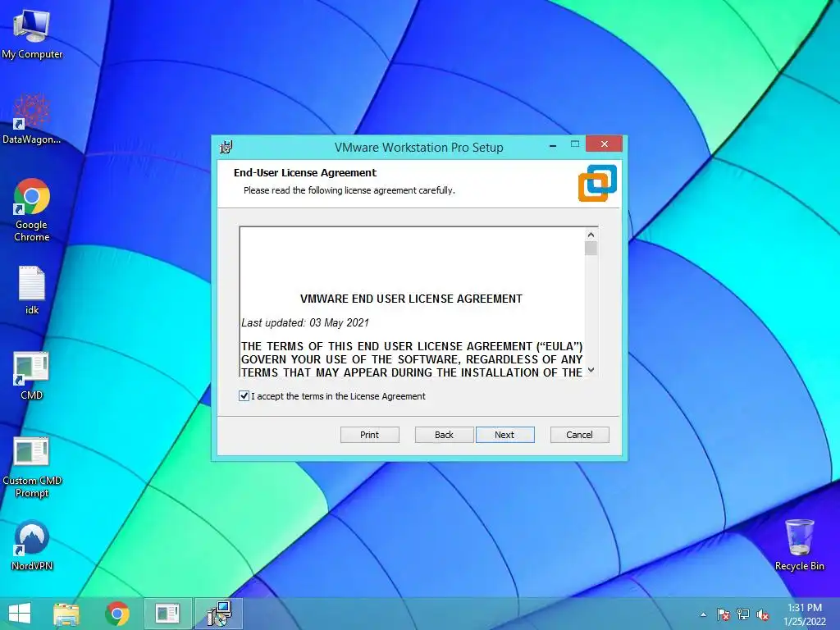Close the VMware Workstation Pro Setup window
This screenshot has width=840, height=630.
[604, 144]
